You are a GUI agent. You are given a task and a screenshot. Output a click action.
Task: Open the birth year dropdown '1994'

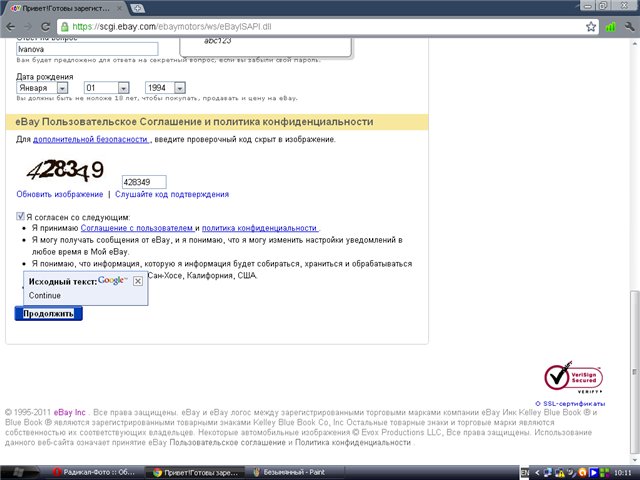165,88
